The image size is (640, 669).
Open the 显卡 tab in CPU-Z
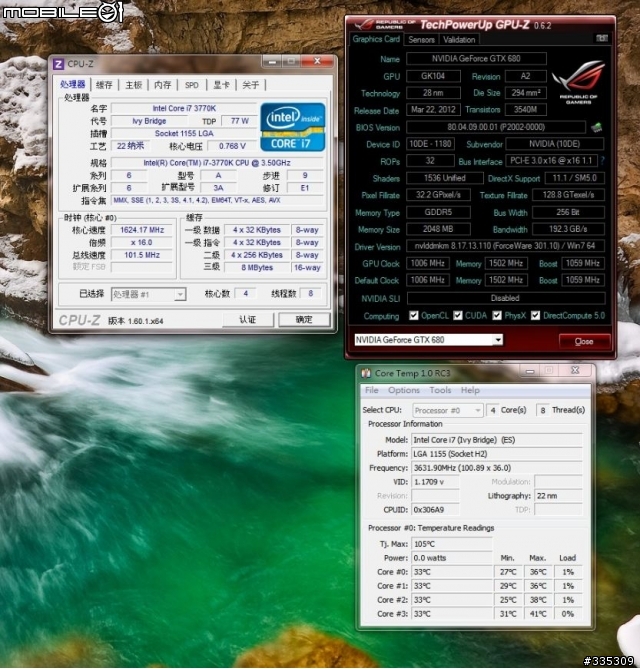[221, 85]
